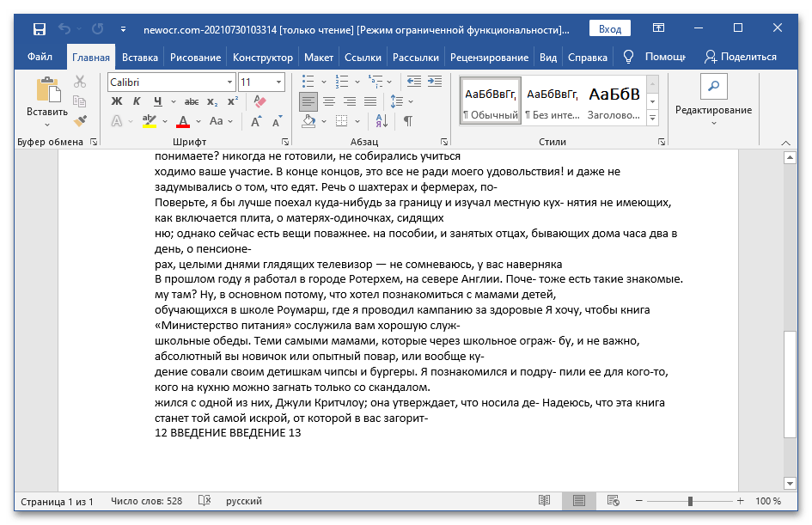Open Aa change case menu

pyautogui.click(x=221, y=121)
